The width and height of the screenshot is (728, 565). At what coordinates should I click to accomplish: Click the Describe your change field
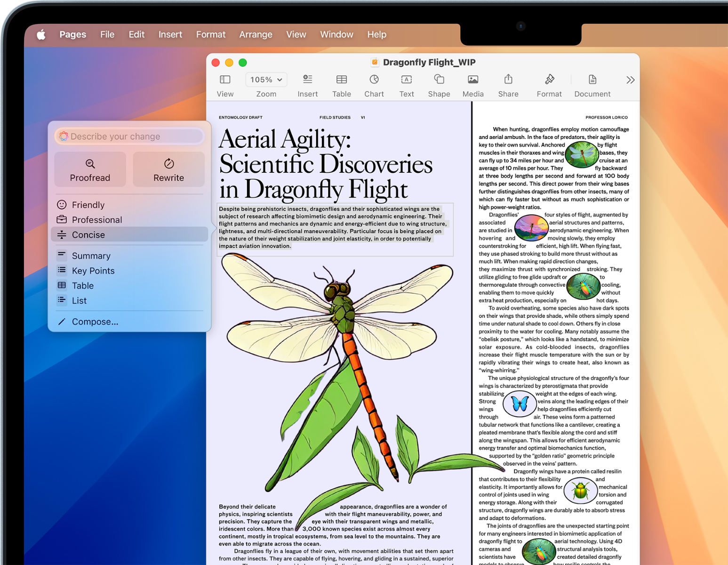click(x=129, y=137)
